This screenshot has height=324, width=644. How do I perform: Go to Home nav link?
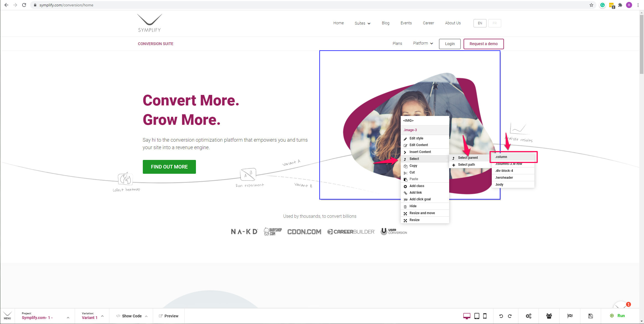click(338, 23)
